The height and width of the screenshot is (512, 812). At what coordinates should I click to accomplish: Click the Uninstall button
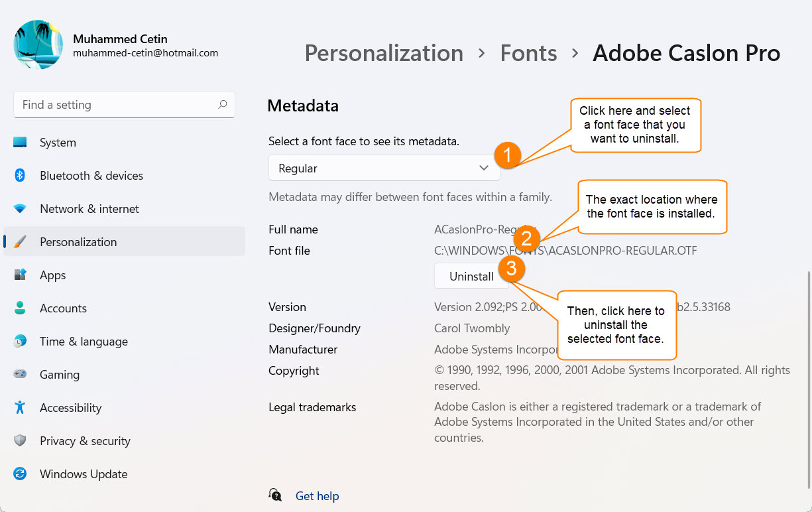click(x=471, y=276)
